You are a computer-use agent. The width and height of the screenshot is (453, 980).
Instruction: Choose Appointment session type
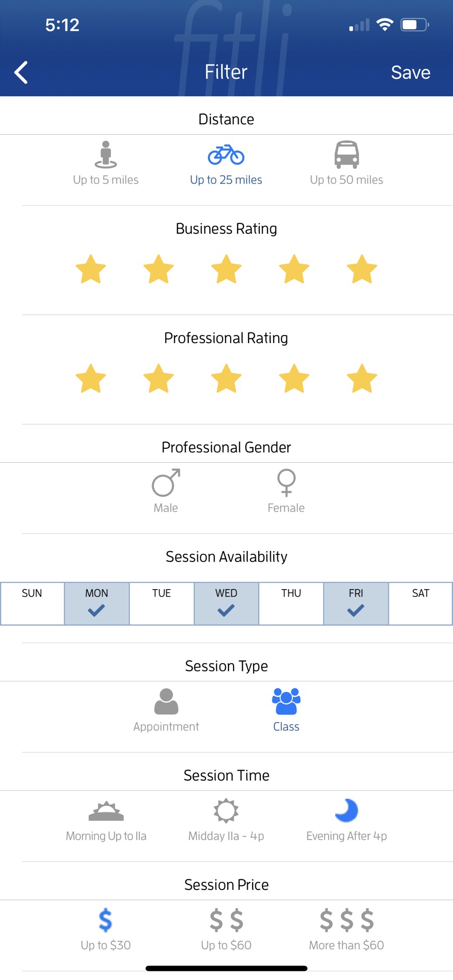(x=166, y=702)
